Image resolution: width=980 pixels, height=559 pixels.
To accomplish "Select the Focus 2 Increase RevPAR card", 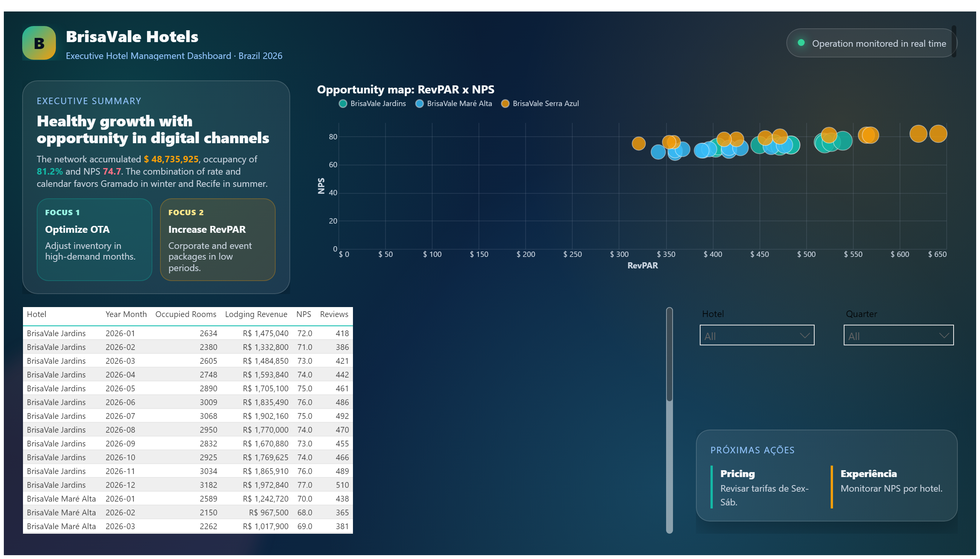I will pyautogui.click(x=218, y=240).
